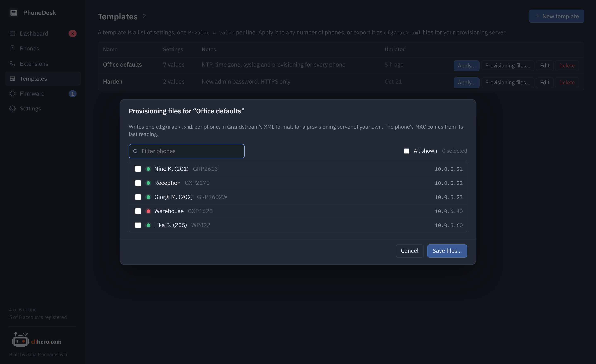Click the IP address 10.0.5.22
The width and height of the screenshot is (596, 364).
(x=448, y=183)
